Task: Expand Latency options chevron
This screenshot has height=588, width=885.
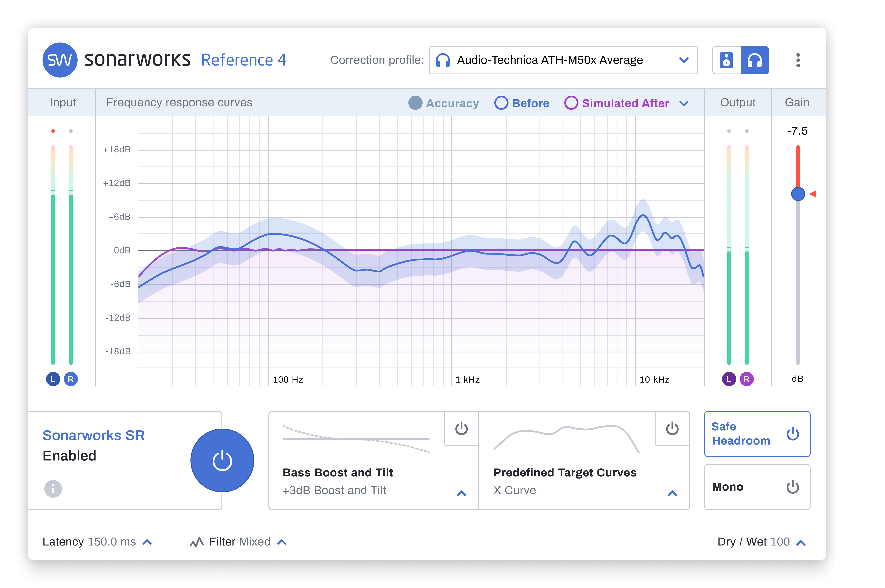Action: click(x=147, y=542)
